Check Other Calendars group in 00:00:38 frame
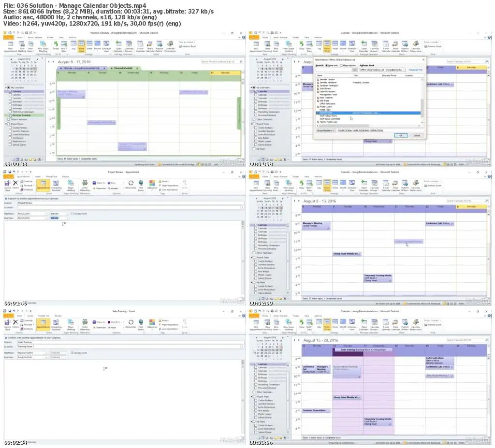The height and width of the screenshot is (448, 495). click(x=9, y=120)
